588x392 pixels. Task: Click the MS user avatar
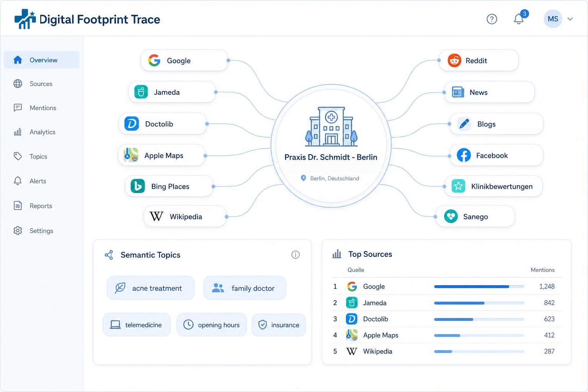pyautogui.click(x=553, y=19)
